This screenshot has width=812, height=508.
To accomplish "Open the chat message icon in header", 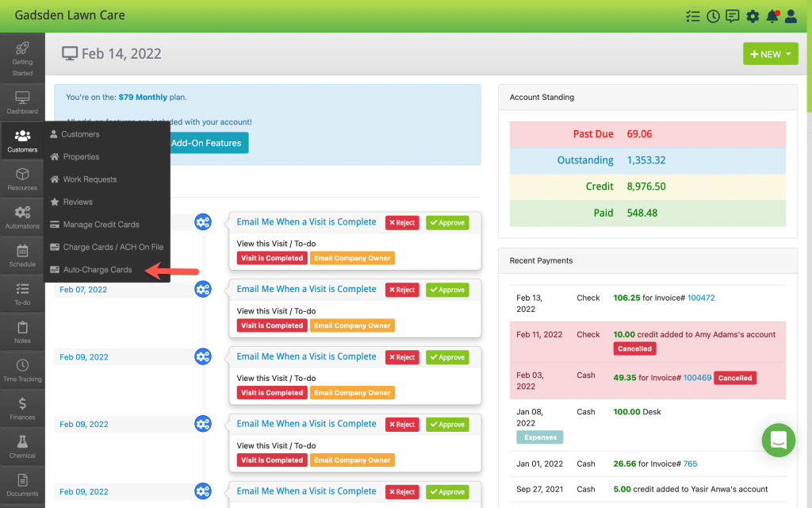I will 732,16.
